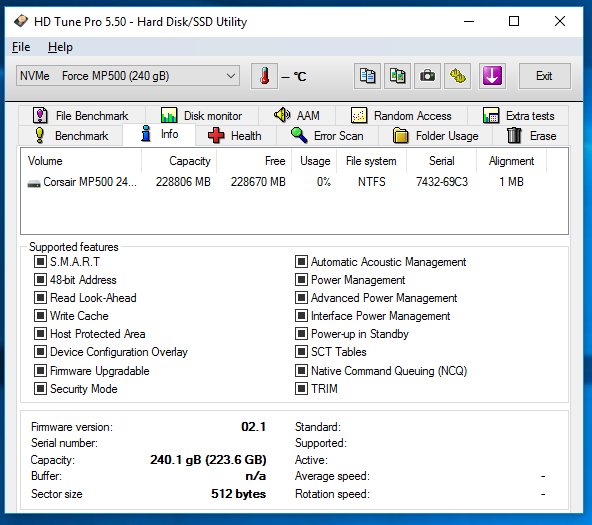Toggle the 48-bit Address checkbox
Viewport: 592px width, 525px height.
pos(40,279)
